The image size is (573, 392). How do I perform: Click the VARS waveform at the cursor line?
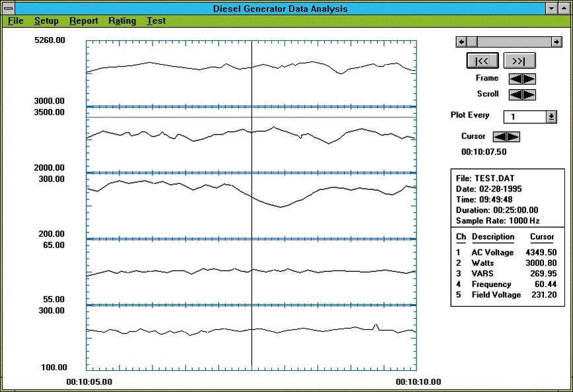pos(252,197)
